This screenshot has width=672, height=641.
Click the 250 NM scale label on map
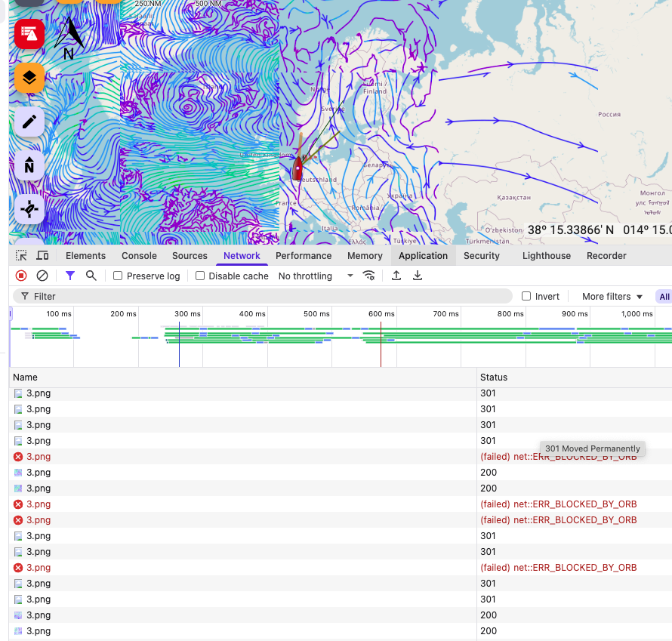(148, 4)
